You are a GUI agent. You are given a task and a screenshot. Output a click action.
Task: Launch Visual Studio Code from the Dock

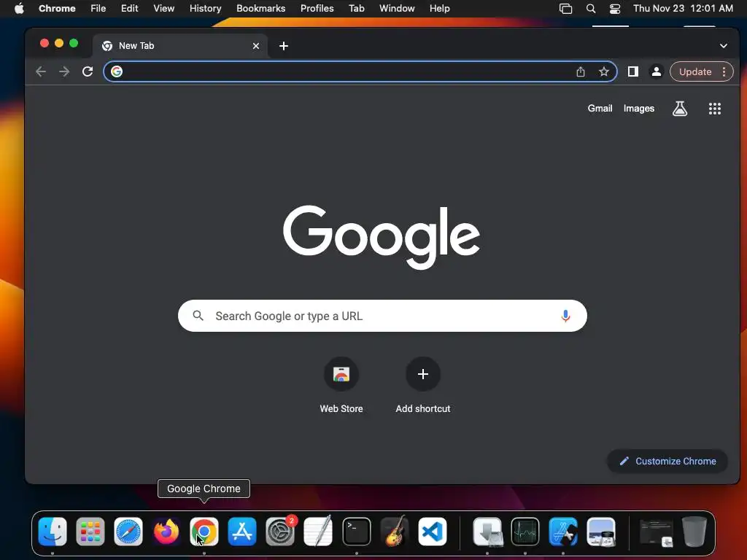click(x=433, y=532)
